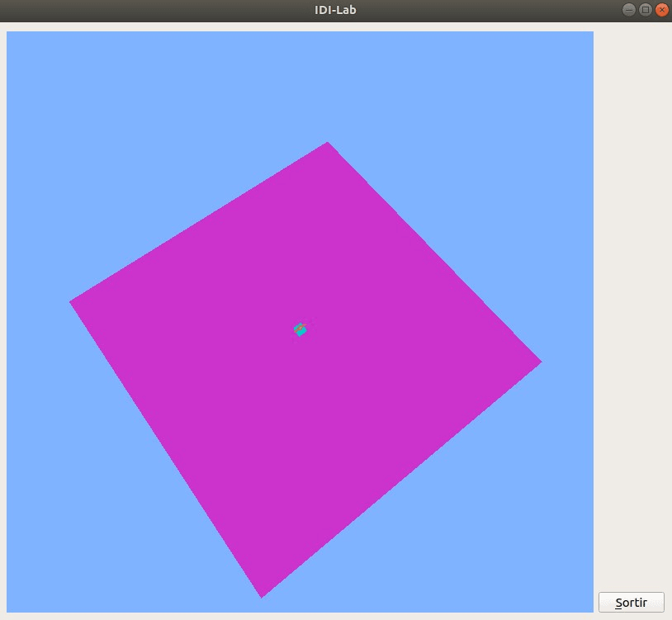Click the middle of the plane's lower-right edge
The width and height of the screenshot is (672, 620).
coord(400,477)
